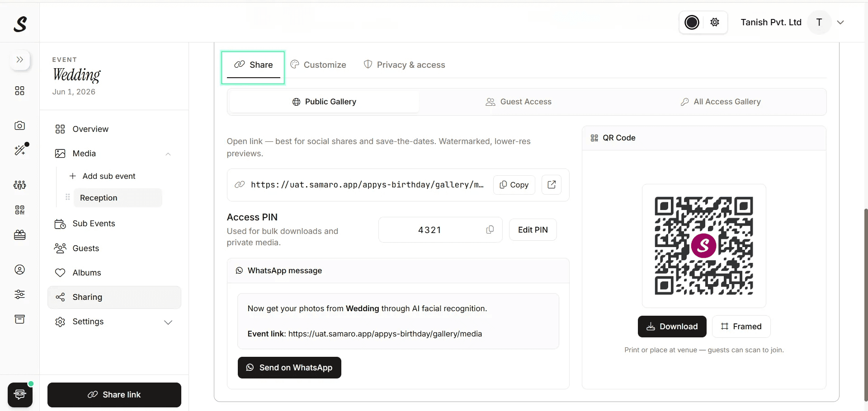Click the WhatsApp message header

coord(398,271)
